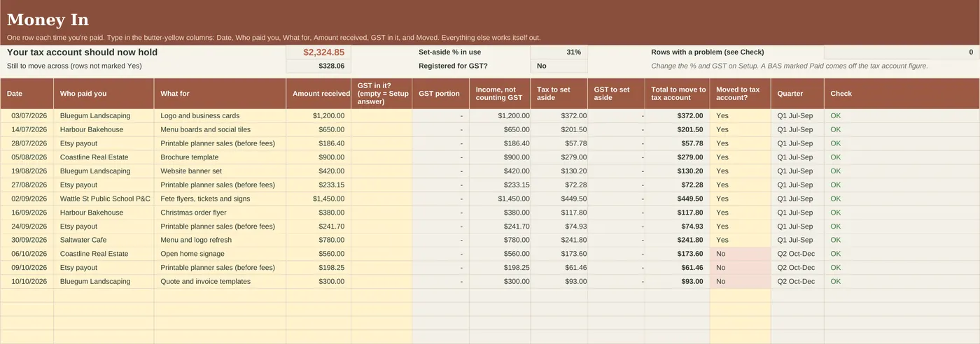Click the Registered for GST 'No' cell

click(559, 66)
